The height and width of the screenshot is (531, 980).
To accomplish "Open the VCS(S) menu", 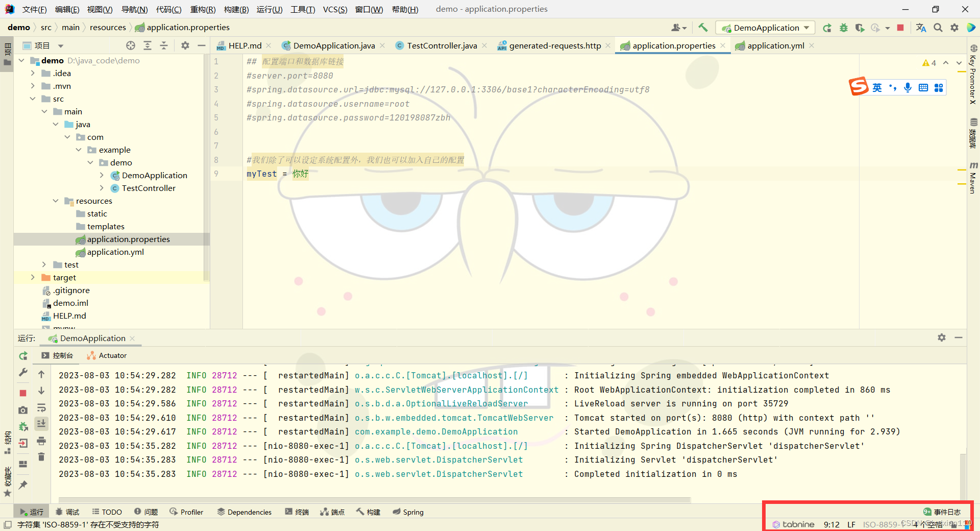I will click(335, 9).
